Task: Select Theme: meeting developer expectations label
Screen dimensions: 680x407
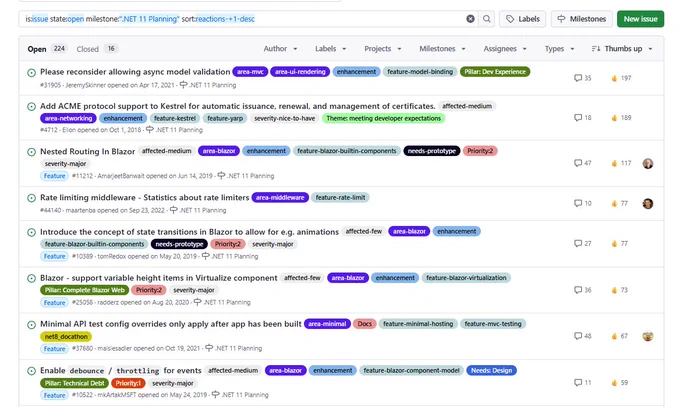Action: (x=383, y=118)
